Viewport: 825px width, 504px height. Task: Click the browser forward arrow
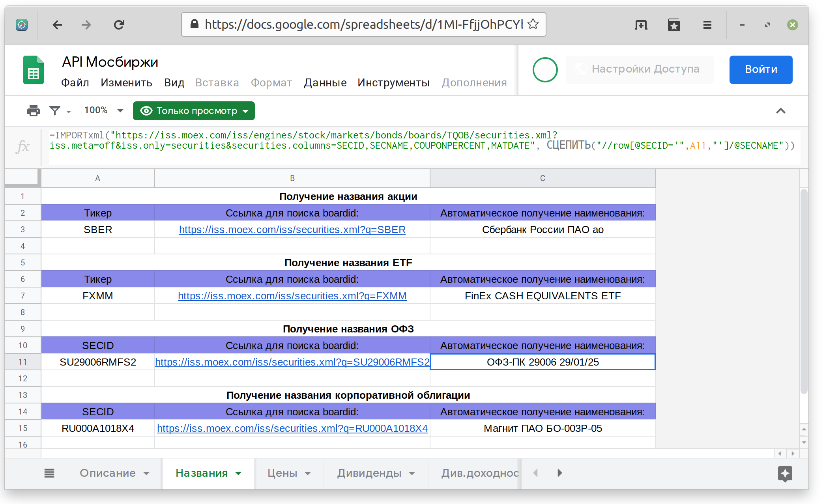[x=86, y=25]
